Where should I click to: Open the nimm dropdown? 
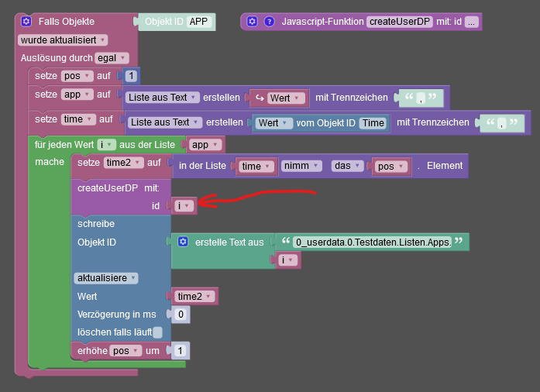click(x=301, y=166)
